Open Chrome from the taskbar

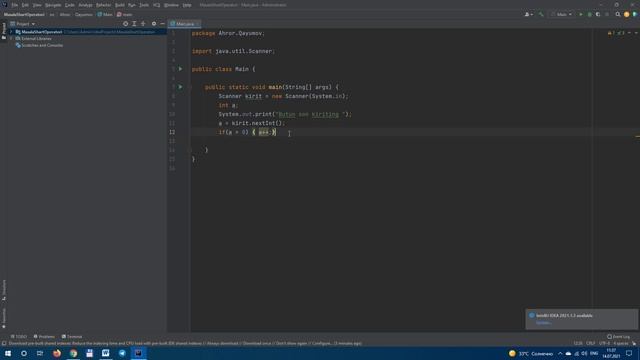point(73,353)
